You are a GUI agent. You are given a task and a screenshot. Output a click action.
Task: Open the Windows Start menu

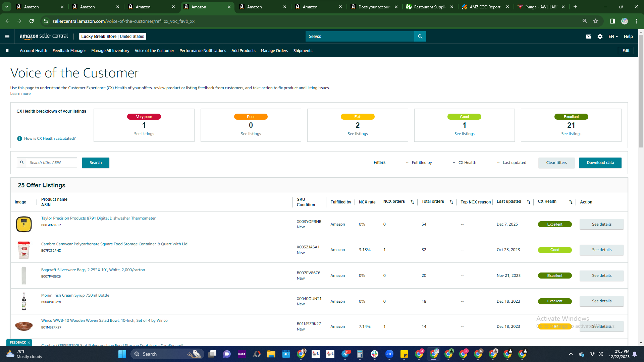[122, 354]
